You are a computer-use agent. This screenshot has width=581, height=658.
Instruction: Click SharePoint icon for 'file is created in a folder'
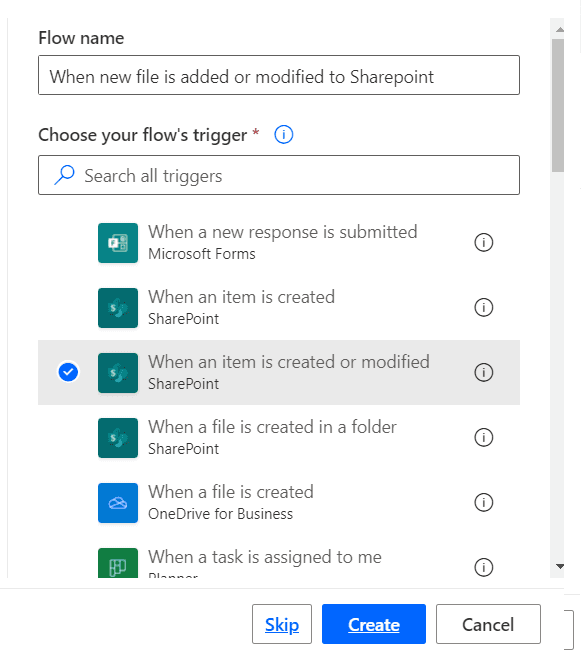click(118, 438)
